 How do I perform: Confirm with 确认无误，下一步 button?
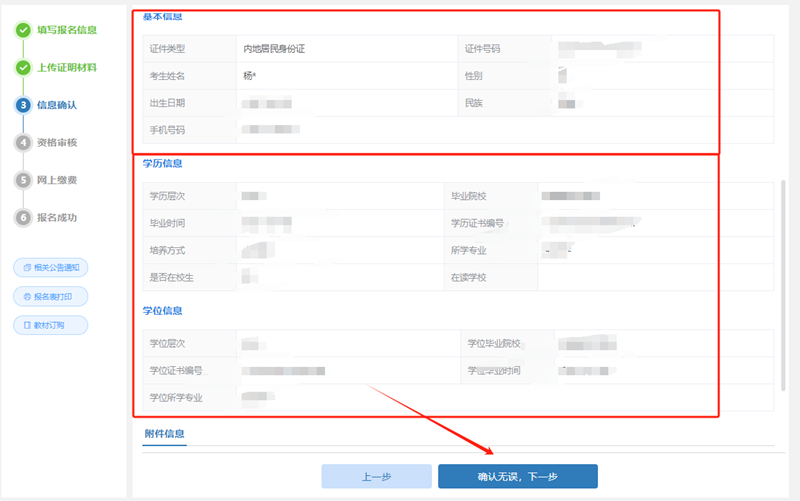pyautogui.click(x=518, y=477)
